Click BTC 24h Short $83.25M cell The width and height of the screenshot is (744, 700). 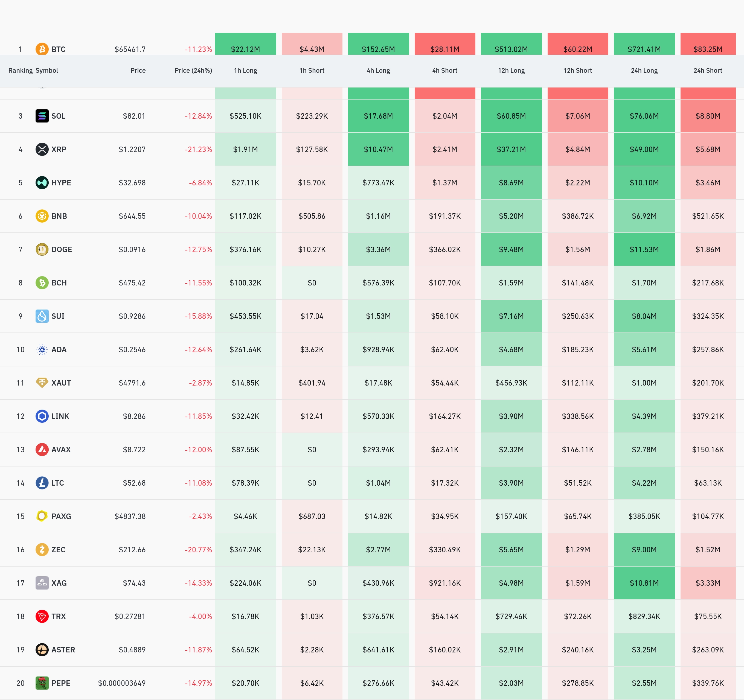pyautogui.click(x=708, y=47)
